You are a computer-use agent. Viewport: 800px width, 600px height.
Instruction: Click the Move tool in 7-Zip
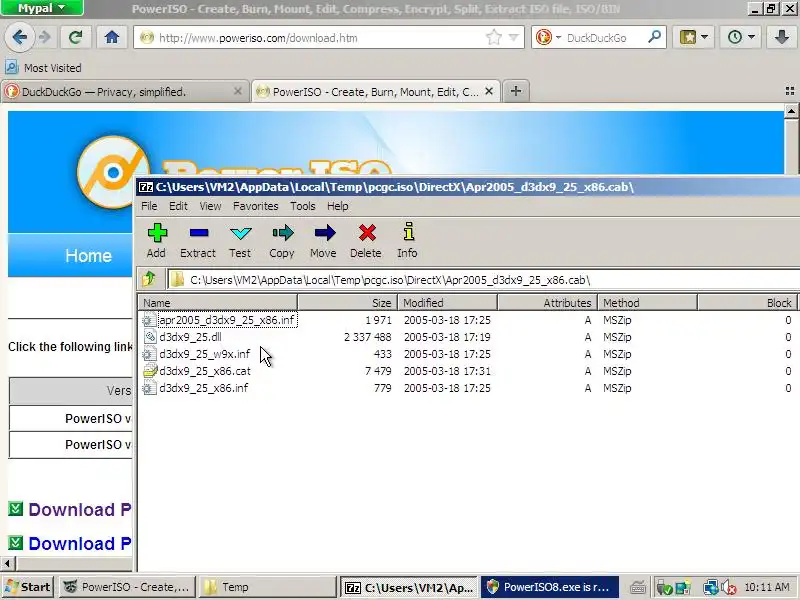(324, 241)
